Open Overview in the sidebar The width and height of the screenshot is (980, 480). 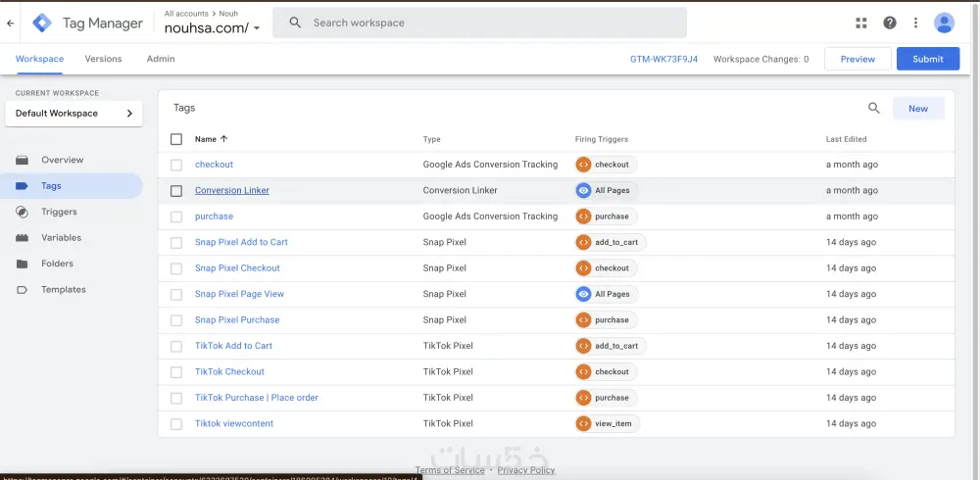[x=62, y=160]
